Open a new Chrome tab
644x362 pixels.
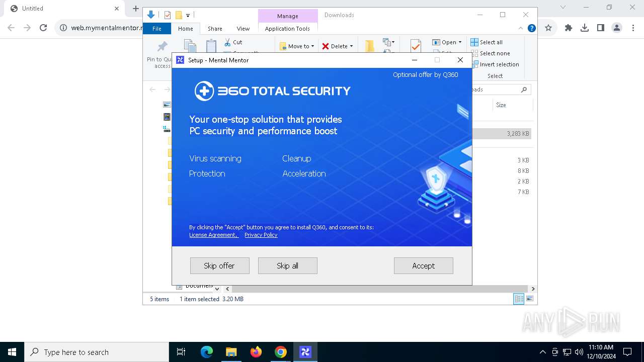point(135,9)
